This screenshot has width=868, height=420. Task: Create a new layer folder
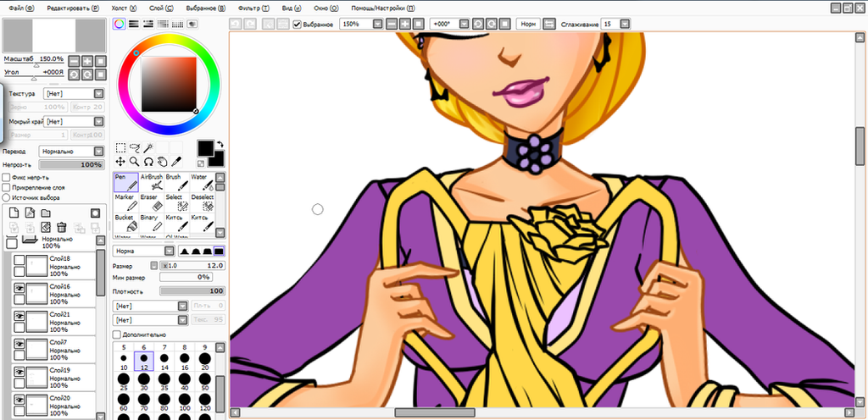click(46, 213)
